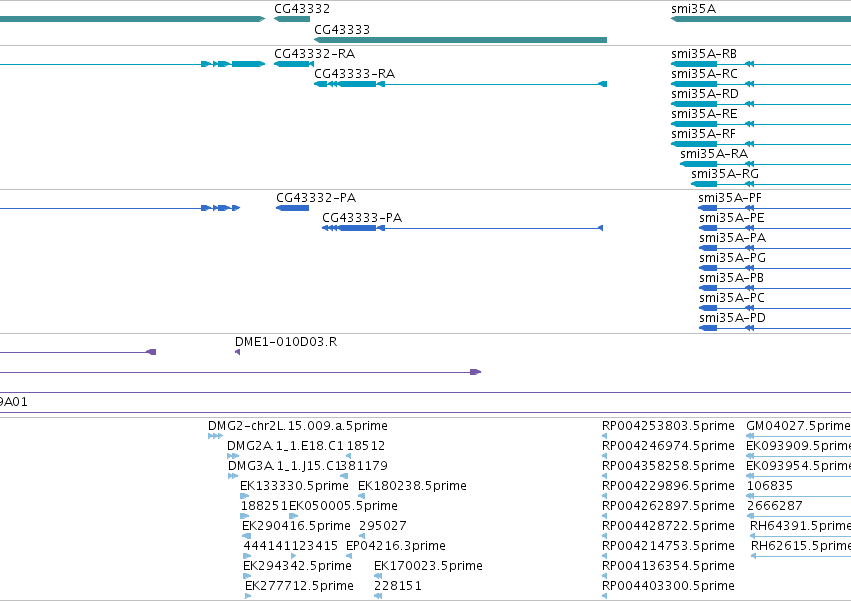Click EST label RP004428722.5prime

(x=668, y=526)
